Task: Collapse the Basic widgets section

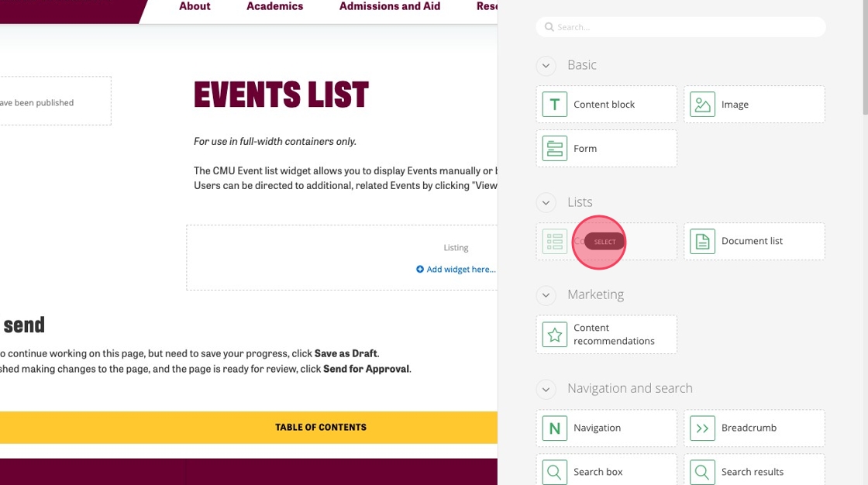Action: [x=546, y=66]
